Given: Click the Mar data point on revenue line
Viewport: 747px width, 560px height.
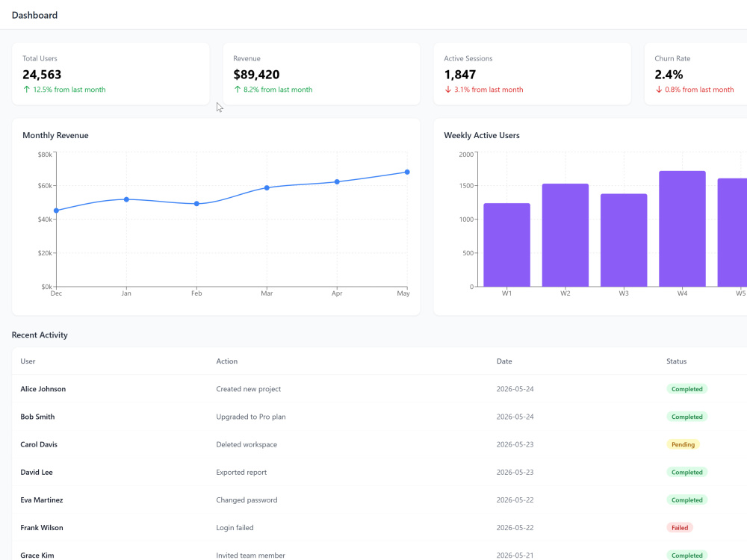Looking at the screenshot, I should pos(267,188).
